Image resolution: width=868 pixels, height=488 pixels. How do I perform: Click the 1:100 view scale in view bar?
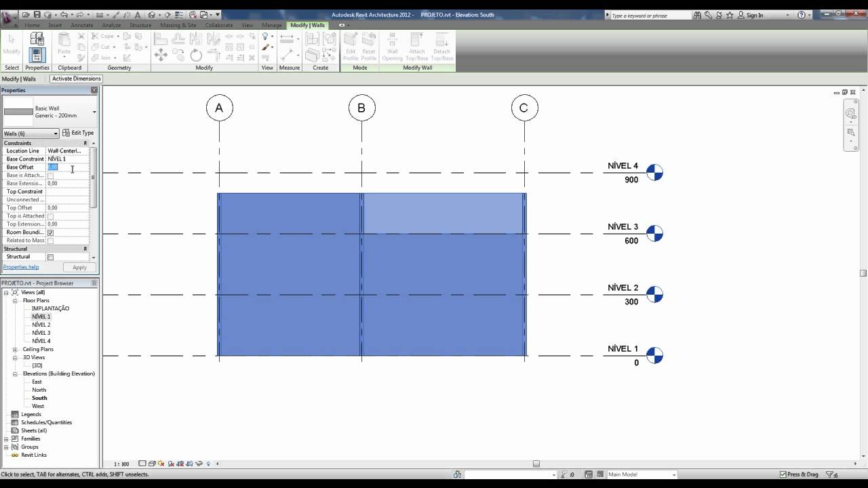[121, 464]
